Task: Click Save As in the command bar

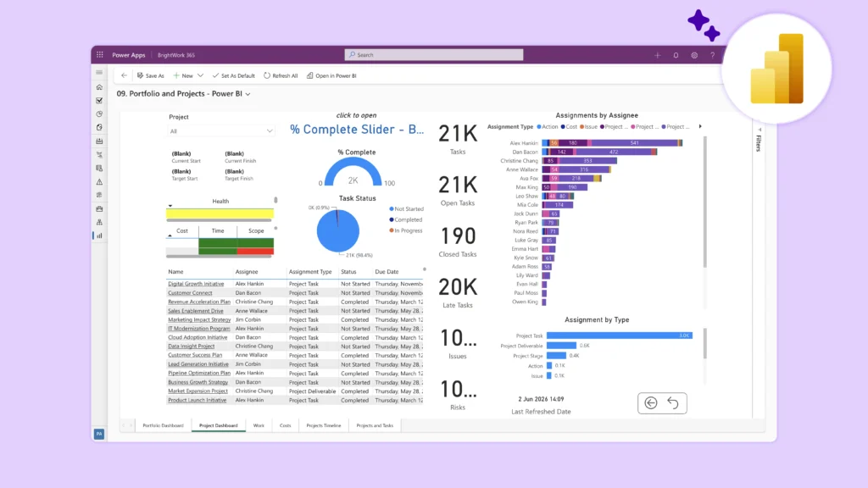Action: [151, 75]
